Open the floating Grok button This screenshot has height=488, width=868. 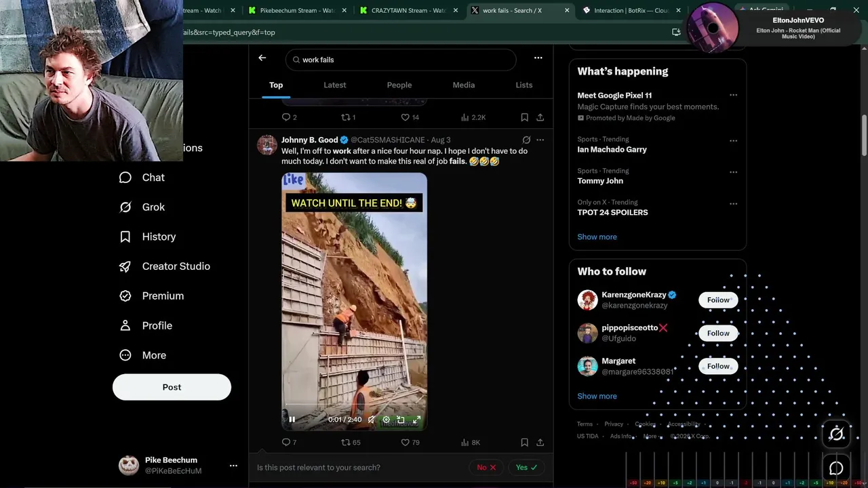[x=837, y=434]
